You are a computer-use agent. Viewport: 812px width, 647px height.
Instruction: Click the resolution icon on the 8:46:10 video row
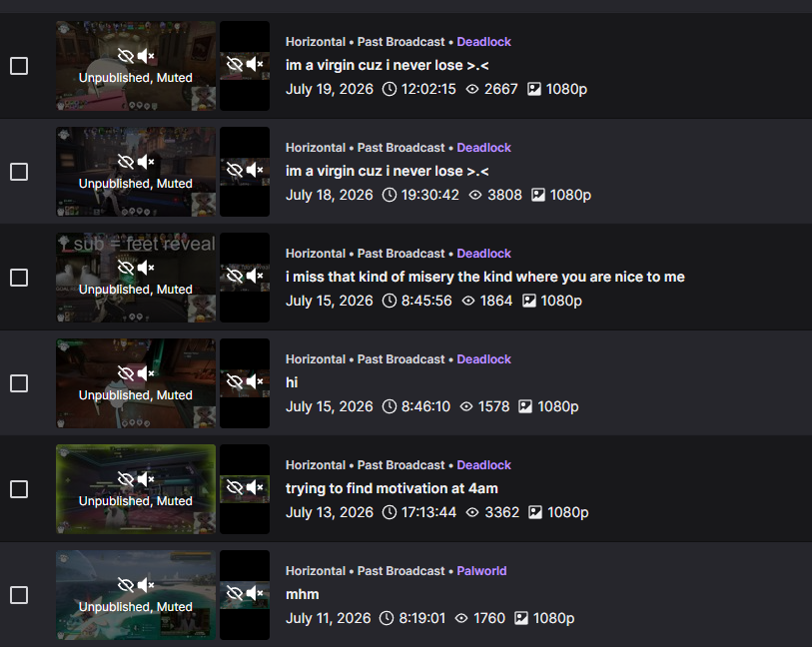(x=525, y=406)
